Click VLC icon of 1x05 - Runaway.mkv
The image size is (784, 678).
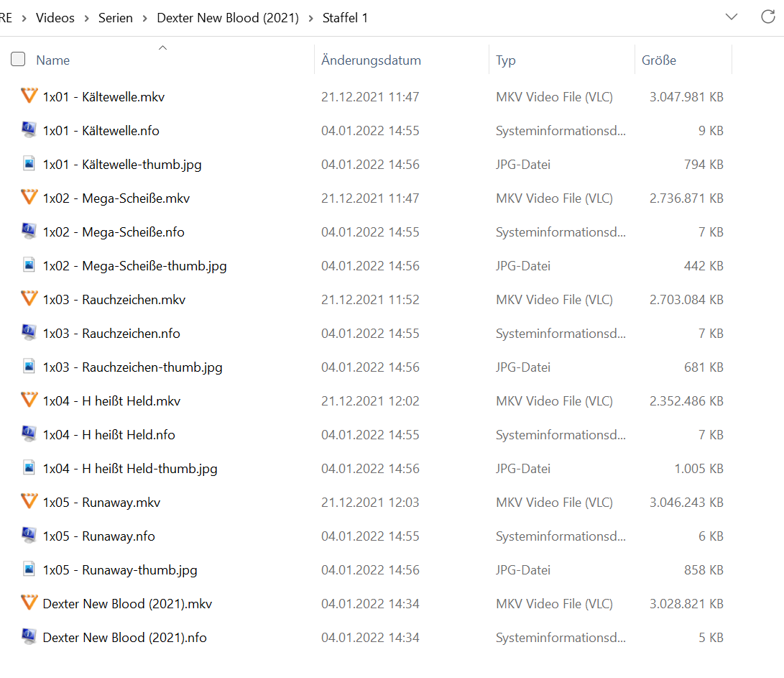[x=29, y=501]
